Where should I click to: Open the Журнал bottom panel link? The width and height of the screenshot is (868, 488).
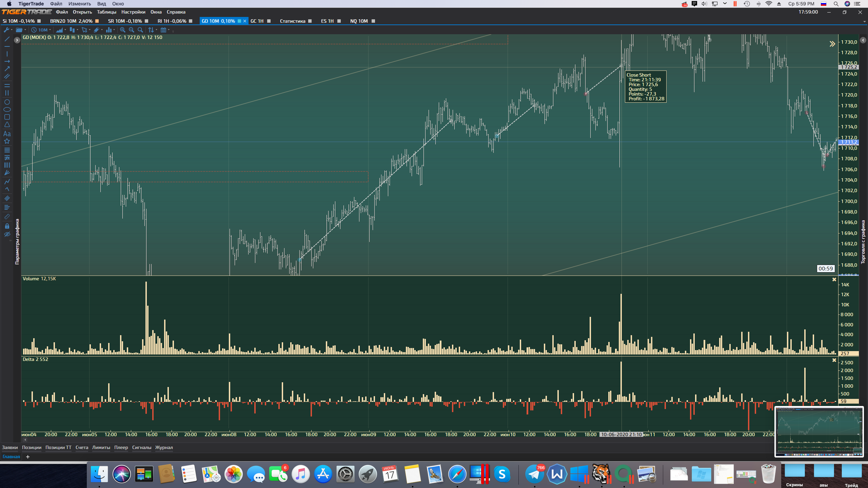164,447
